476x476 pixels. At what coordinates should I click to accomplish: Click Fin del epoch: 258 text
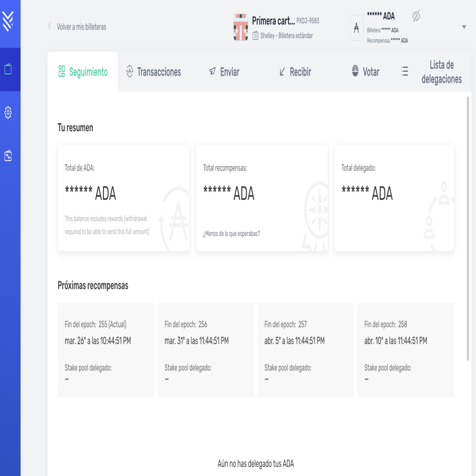386,324
